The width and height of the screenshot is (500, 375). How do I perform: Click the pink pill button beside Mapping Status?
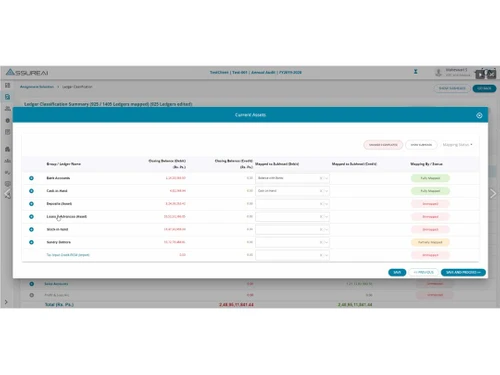(383, 145)
